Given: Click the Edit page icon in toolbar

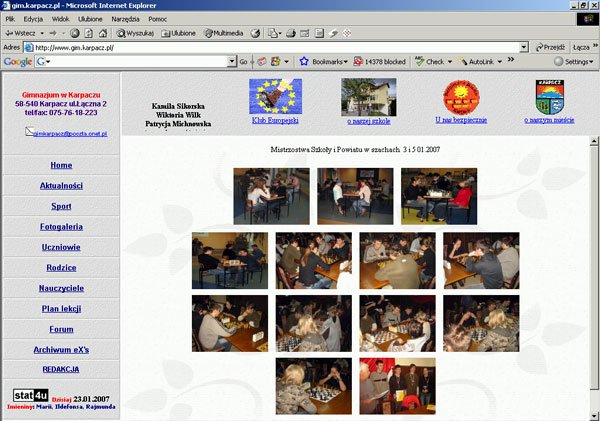Looking at the screenshot, I should click(x=305, y=33).
